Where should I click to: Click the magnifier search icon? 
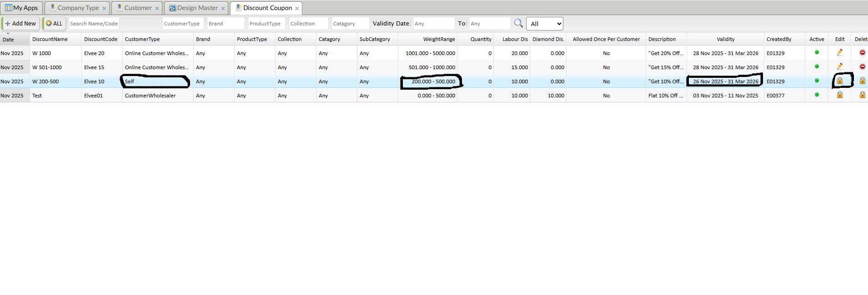tap(518, 23)
